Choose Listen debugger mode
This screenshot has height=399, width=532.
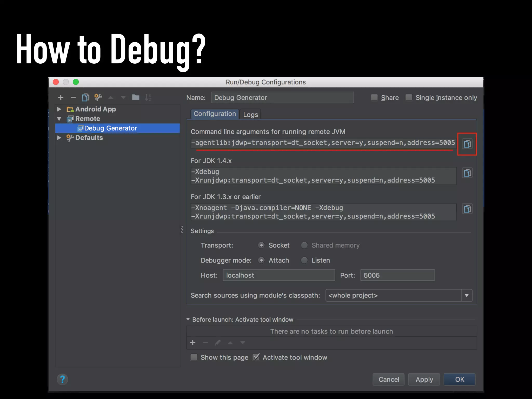pyautogui.click(x=304, y=260)
